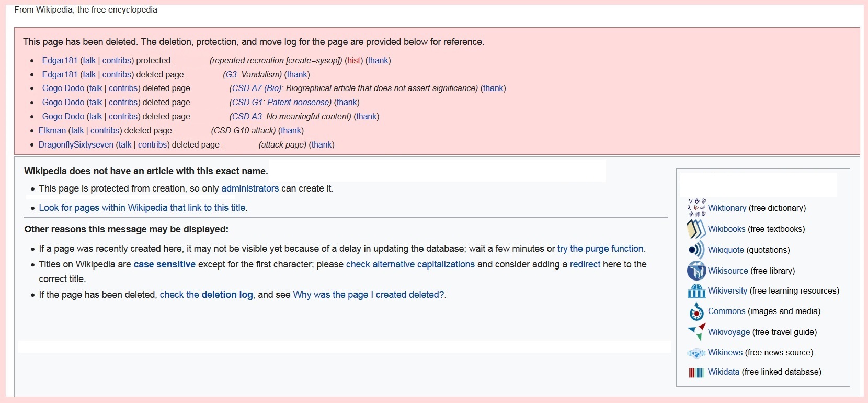Open Elkman user page

click(x=52, y=130)
